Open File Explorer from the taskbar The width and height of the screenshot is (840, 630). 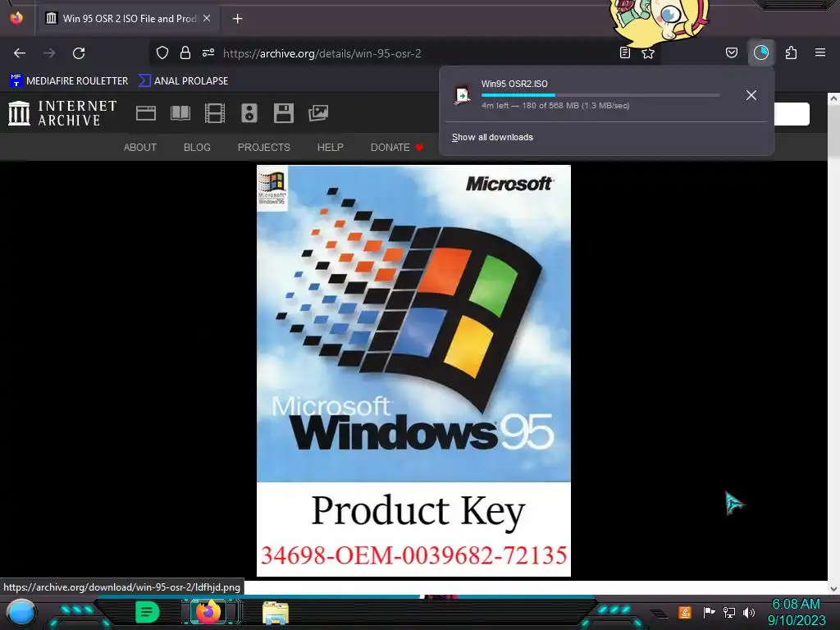(276, 613)
